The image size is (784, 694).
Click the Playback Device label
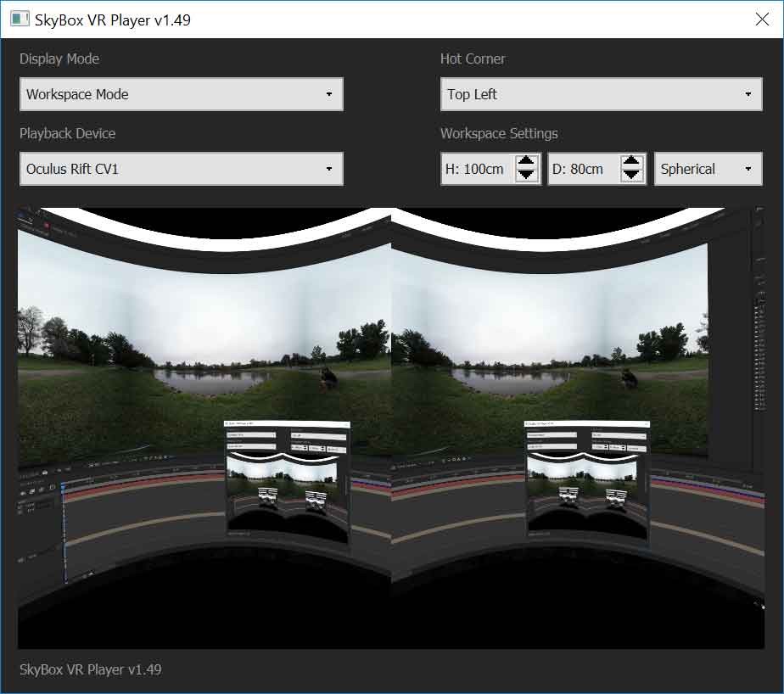pos(68,133)
